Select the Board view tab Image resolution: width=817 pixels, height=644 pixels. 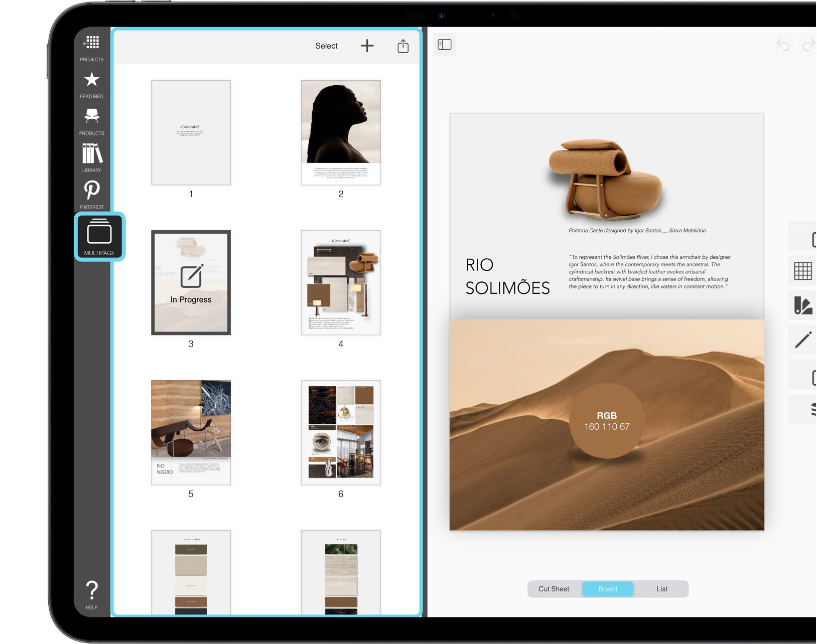click(607, 589)
